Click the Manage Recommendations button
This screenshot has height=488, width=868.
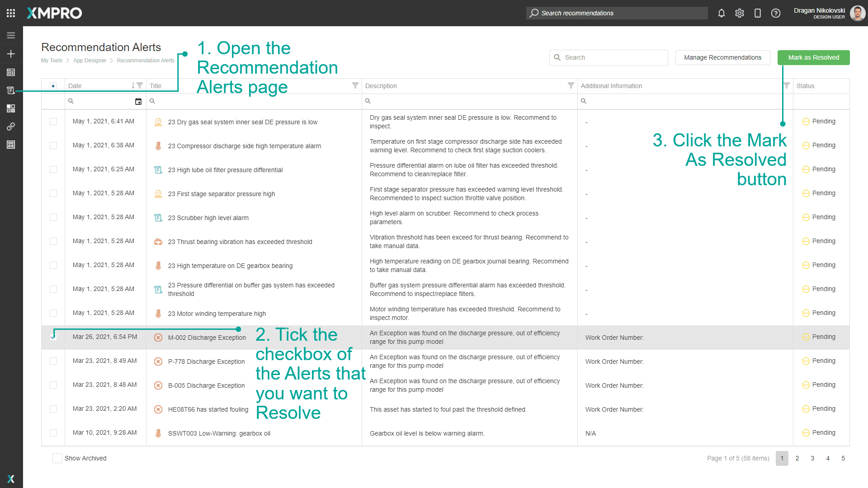point(722,57)
